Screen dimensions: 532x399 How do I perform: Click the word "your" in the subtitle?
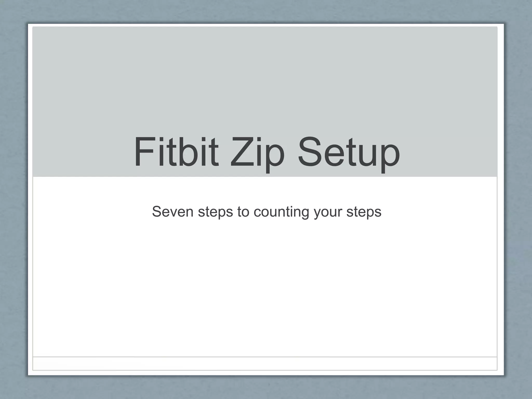[328, 212]
